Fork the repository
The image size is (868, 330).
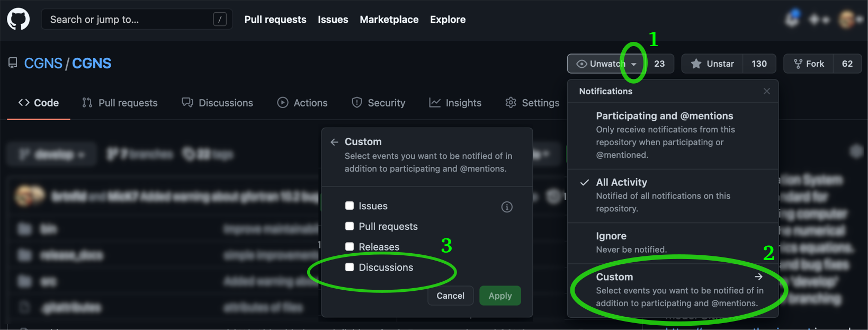pyautogui.click(x=809, y=64)
